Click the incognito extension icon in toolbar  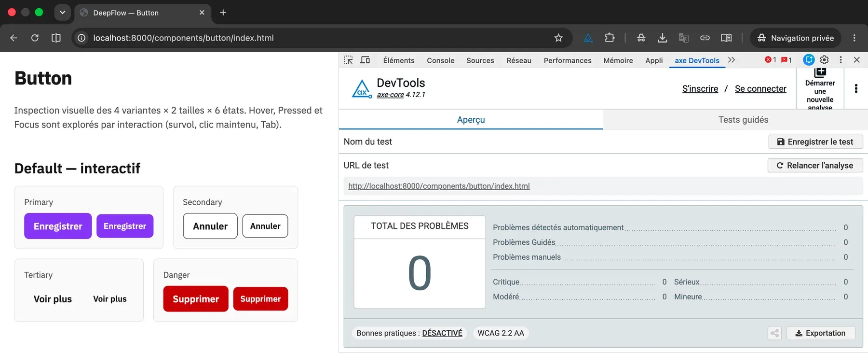pos(641,38)
